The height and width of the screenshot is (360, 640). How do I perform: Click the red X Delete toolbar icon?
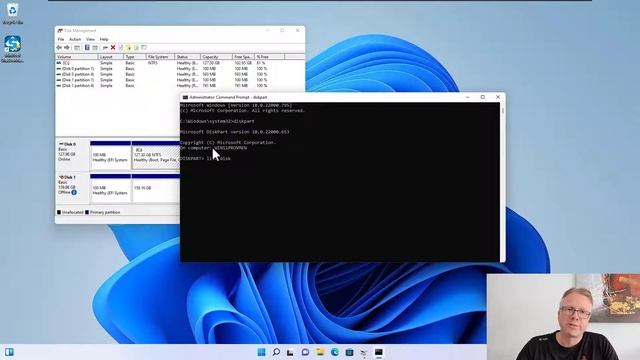(x=113, y=48)
